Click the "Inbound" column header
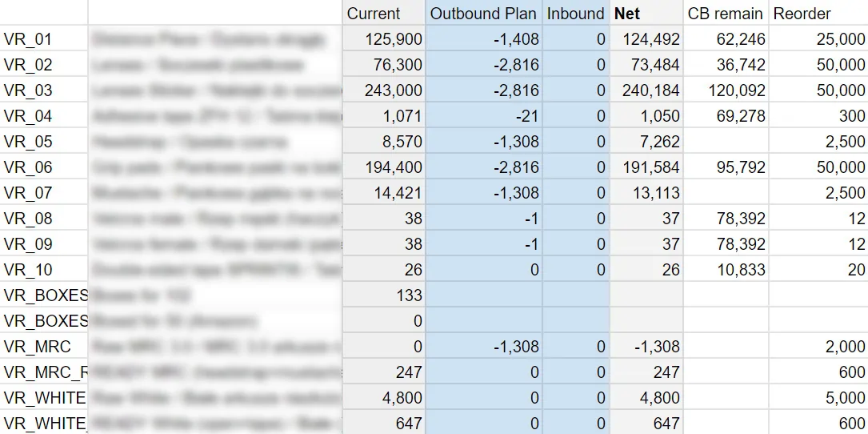This screenshot has width=868, height=434. (575, 14)
